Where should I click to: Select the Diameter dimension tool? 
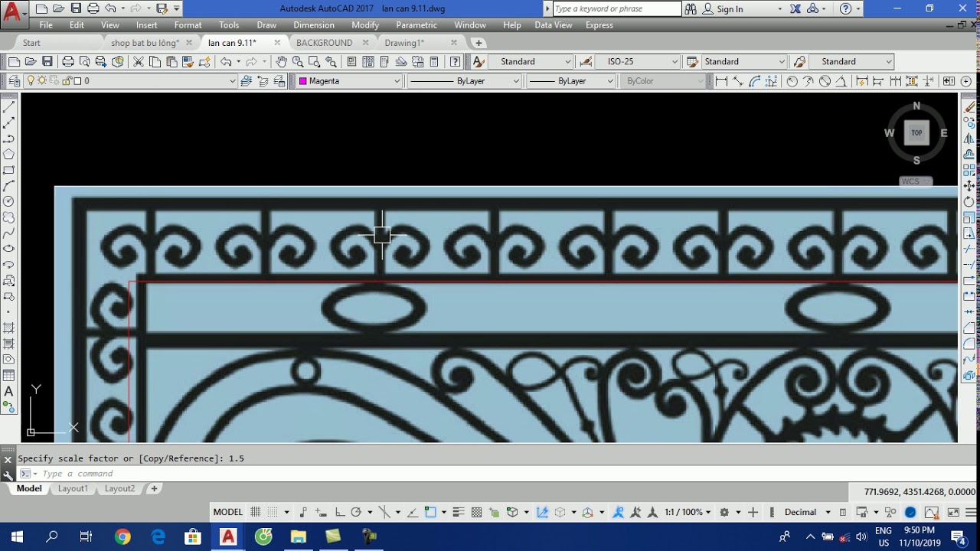[825, 81]
